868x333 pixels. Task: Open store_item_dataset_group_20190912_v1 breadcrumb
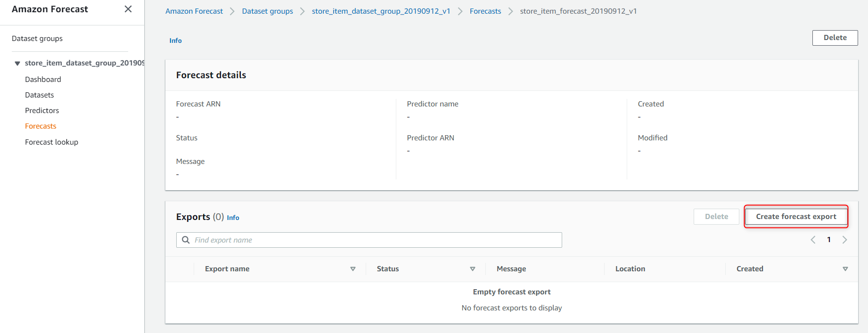381,11
